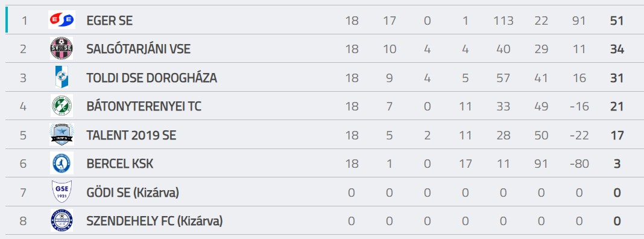The width and height of the screenshot is (644, 239).
Task: Select the BÁTONYTERENYEI TC team name
Action: point(144,107)
